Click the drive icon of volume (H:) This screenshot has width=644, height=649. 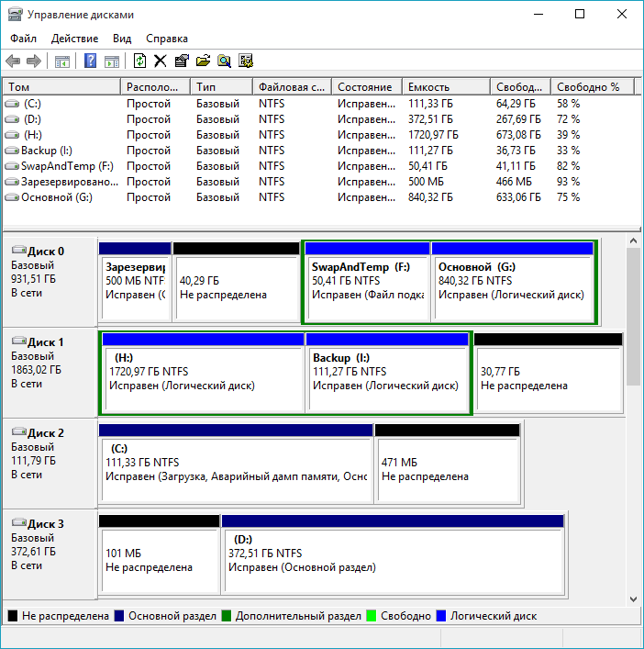(12, 135)
